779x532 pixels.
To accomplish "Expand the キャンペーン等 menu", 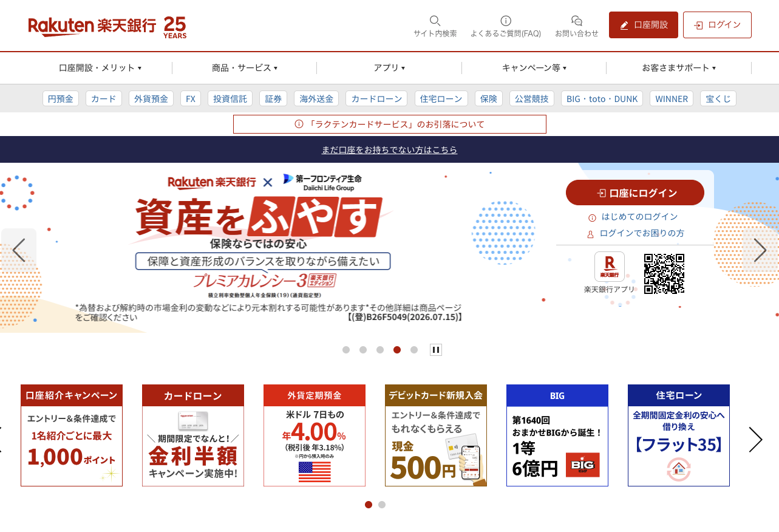I will [534, 68].
